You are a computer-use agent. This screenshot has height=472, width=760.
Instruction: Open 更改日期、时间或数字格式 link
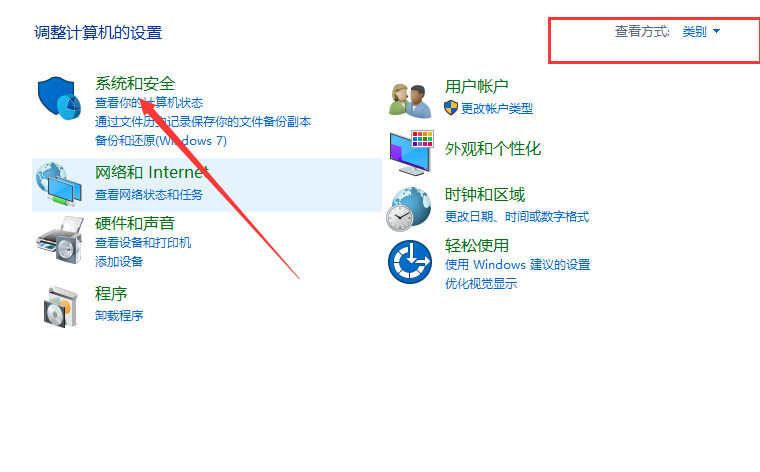[x=517, y=217]
